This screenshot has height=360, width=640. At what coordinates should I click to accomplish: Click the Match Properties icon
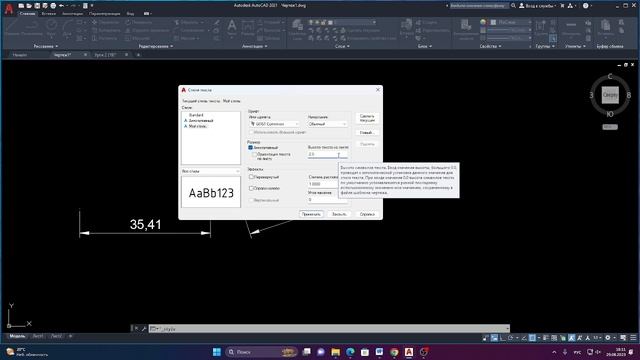tap(466, 29)
